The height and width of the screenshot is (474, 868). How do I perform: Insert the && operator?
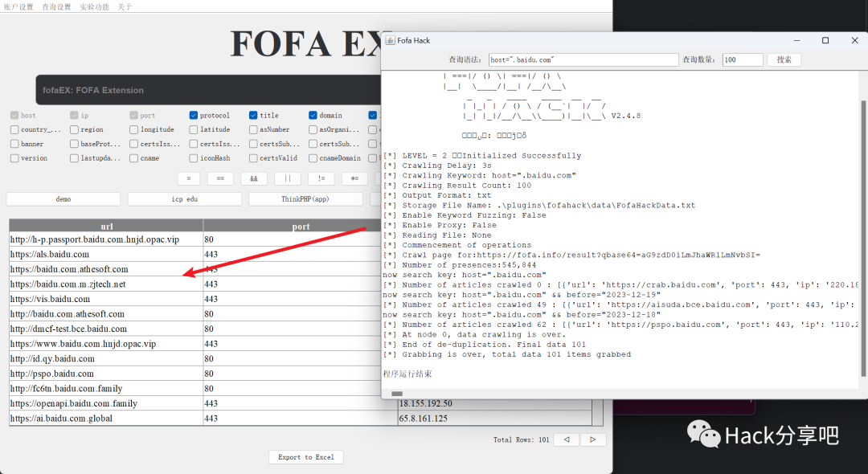[x=253, y=178]
